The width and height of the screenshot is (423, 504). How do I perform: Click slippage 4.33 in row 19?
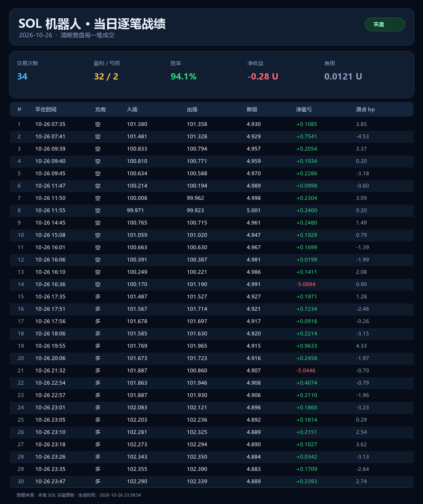(x=361, y=346)
